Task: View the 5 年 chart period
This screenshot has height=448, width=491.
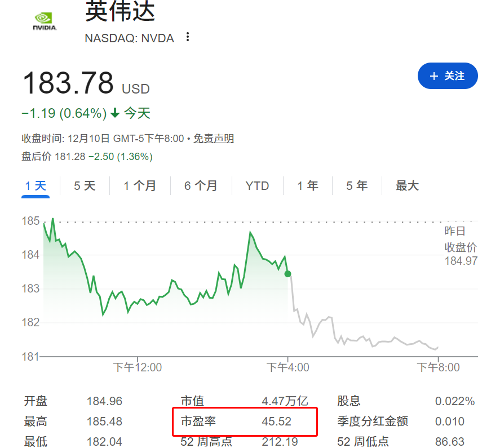Action: [357, 185]
